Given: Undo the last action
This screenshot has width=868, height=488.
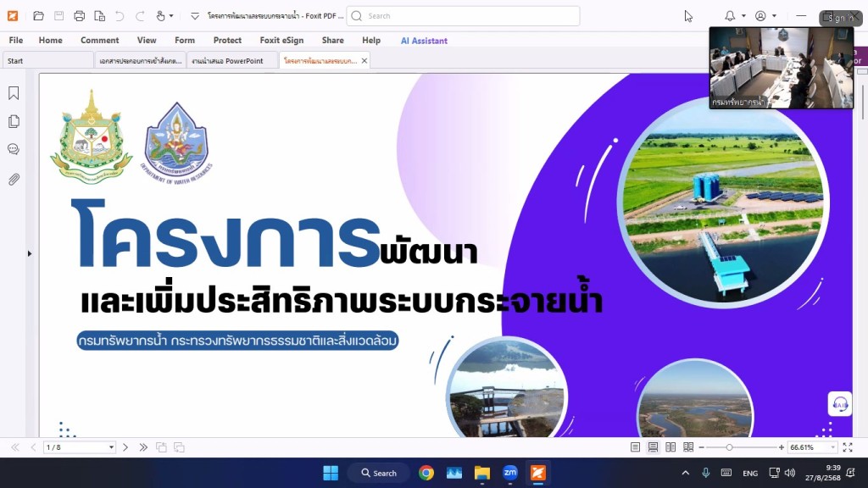Looking at the screenshot, I should click(x=120, y=16).
